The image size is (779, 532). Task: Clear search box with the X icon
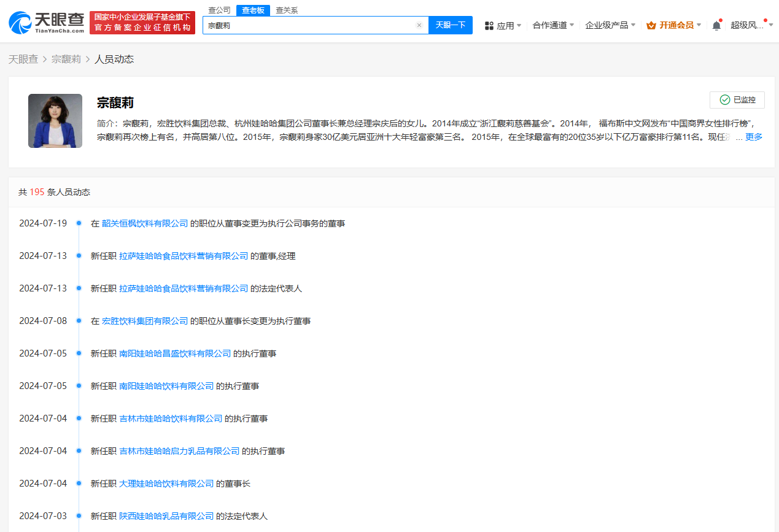tap(419, 25)
